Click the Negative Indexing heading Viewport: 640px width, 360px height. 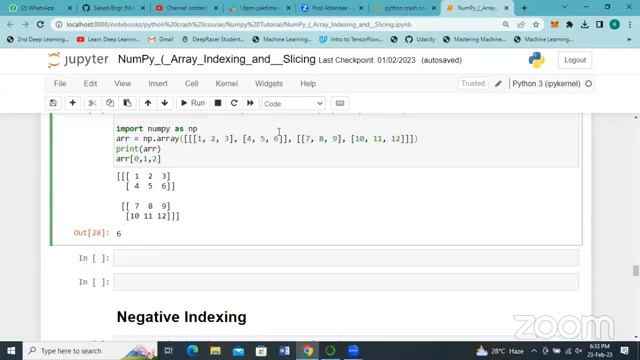182,317
